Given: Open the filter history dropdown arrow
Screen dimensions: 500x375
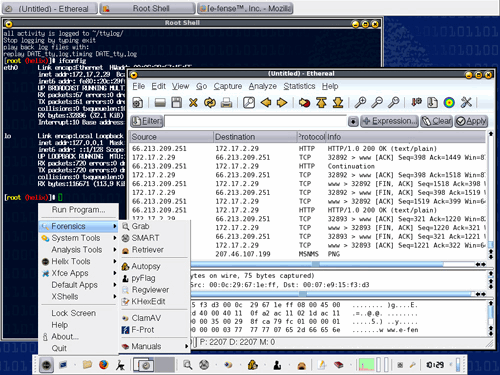Looking at the screenshot, I should click(x=353, y=121).
